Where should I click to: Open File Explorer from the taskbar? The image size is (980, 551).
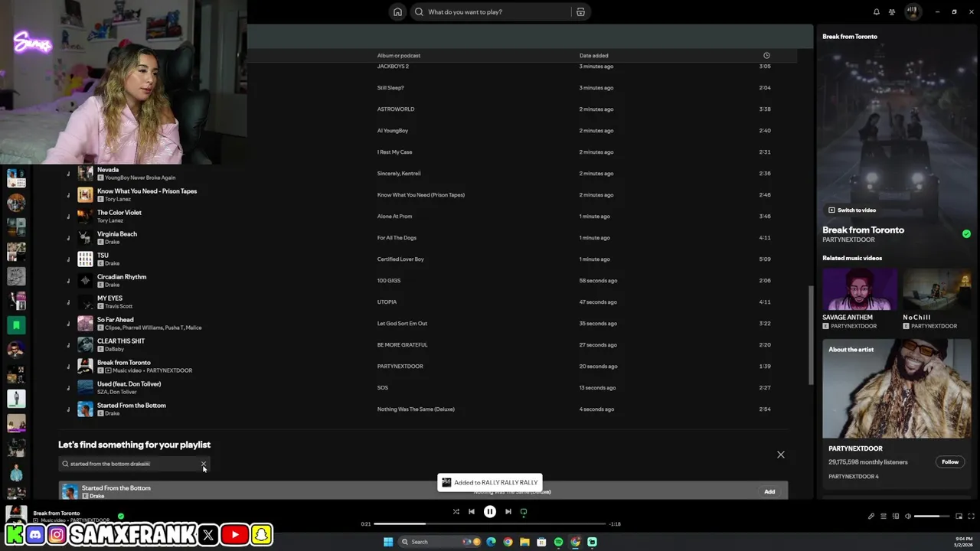click(524, 542)
